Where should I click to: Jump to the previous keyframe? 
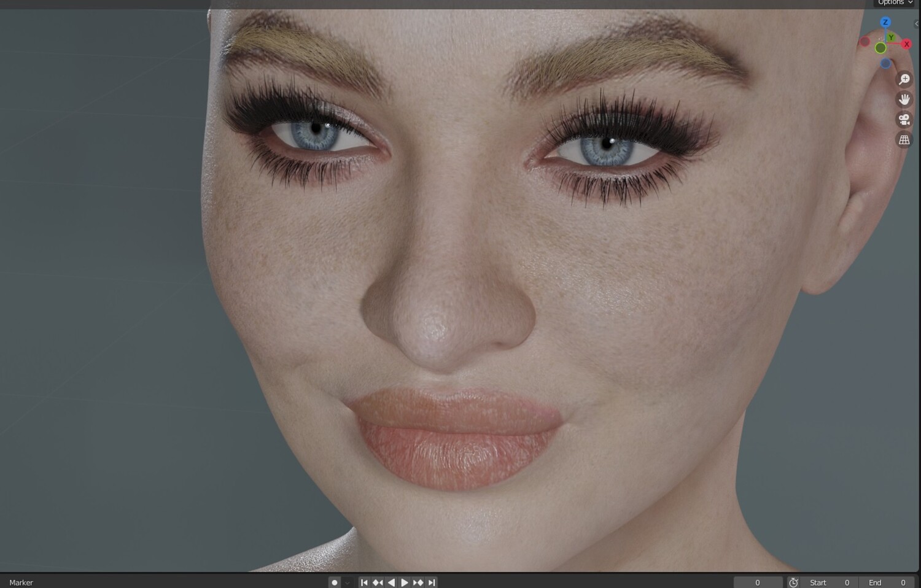tap(378, 582)
